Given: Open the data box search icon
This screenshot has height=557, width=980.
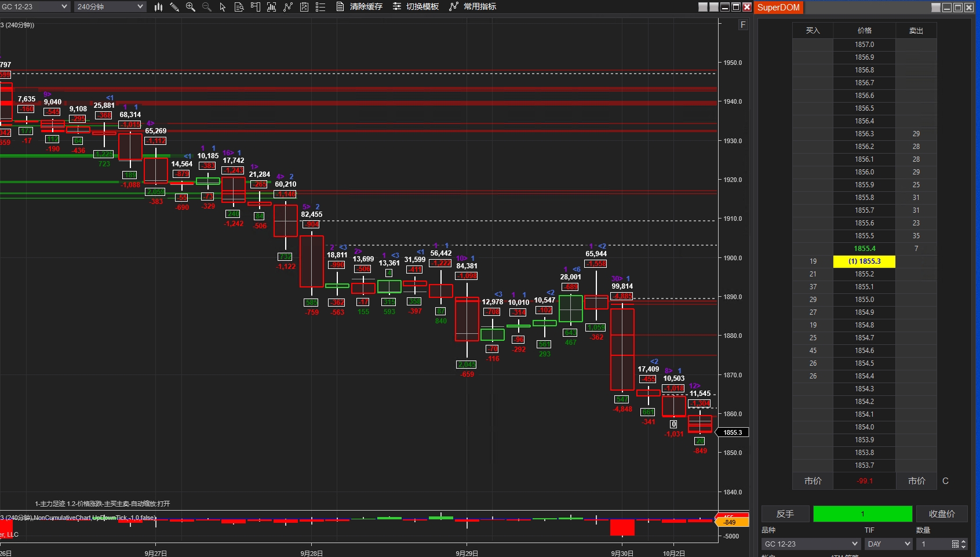Looking at the screenshot, I should click(x=239, y=7).
